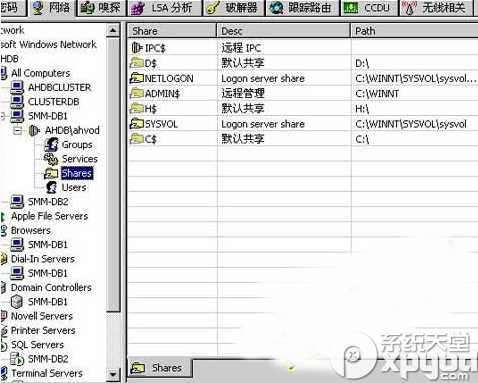This screenshot has height=383, width=478.
Task: Select the Users icon under AHDB\ahvod
Action: (51, 187)
